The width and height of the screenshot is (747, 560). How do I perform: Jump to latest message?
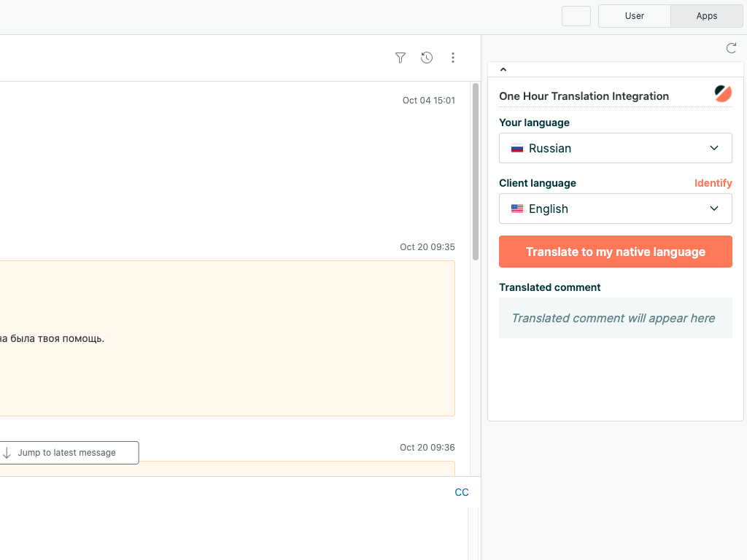[x=68, y=453]
